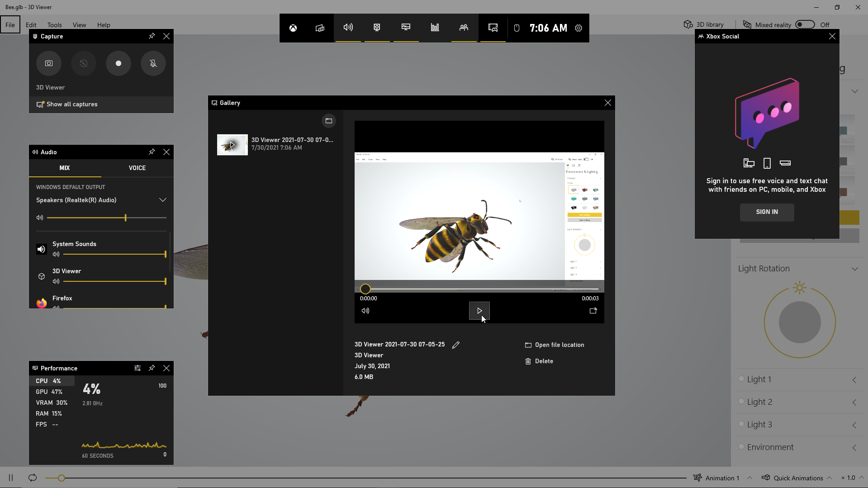Mute the Windows default output speaker
This screenshot has width=868, height=488.
coord(40,218)
